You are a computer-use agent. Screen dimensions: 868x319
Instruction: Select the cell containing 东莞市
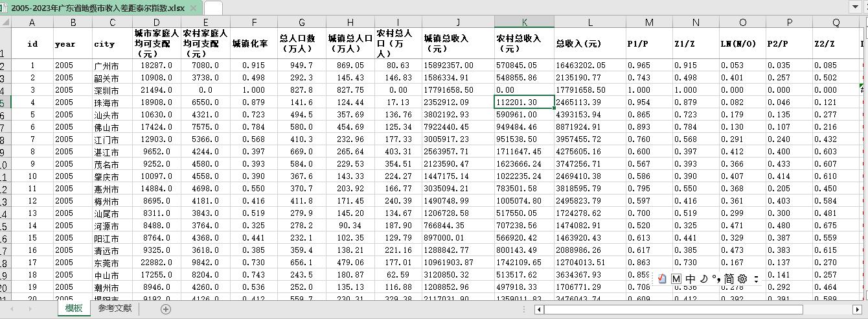coord(112,263)
